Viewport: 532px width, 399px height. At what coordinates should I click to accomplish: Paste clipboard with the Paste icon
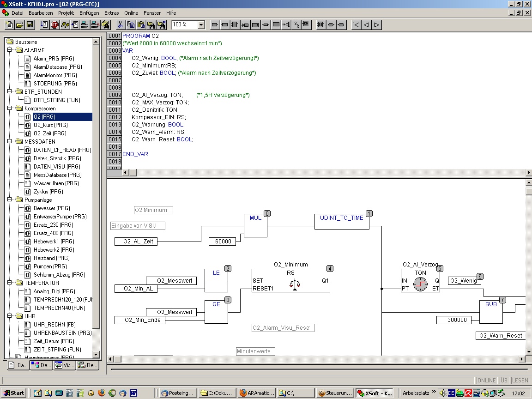click(x=141, y=25)
